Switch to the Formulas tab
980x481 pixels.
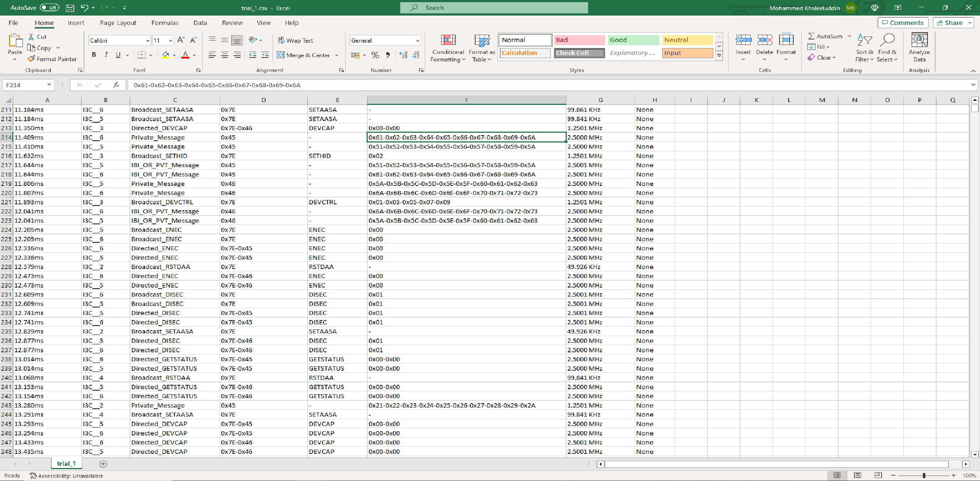point(165,23)
